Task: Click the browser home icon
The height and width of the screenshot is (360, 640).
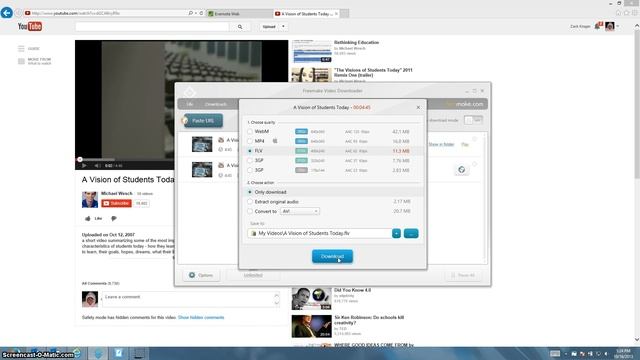Action: click(x=618, y=13)
